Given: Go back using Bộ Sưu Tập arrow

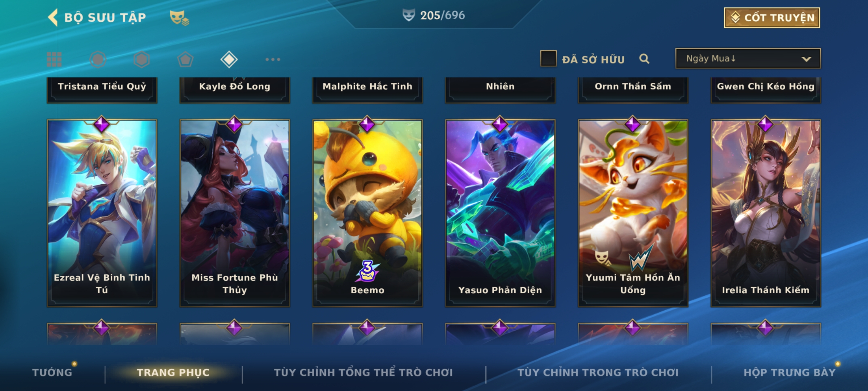Looking at the screenshot, I should (x=53, y=17).
